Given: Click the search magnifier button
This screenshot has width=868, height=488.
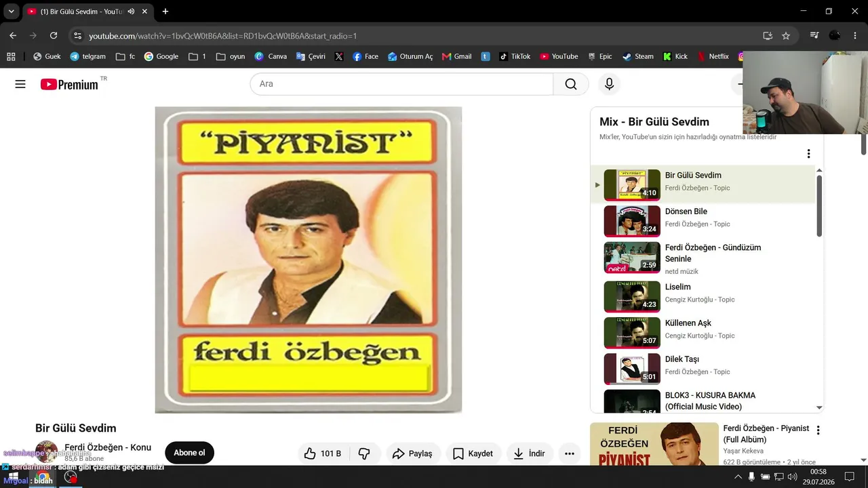Looking at the screenshot, I should (x=571, y=84).
